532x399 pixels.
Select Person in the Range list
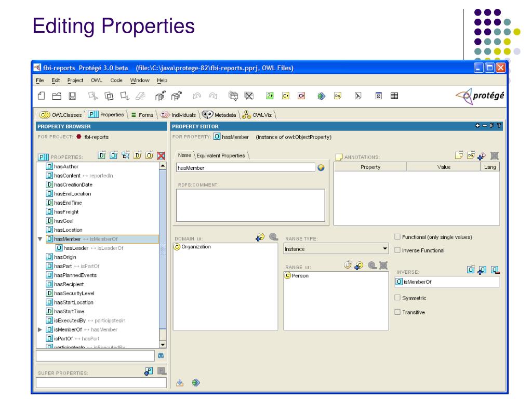pos(297,275)
